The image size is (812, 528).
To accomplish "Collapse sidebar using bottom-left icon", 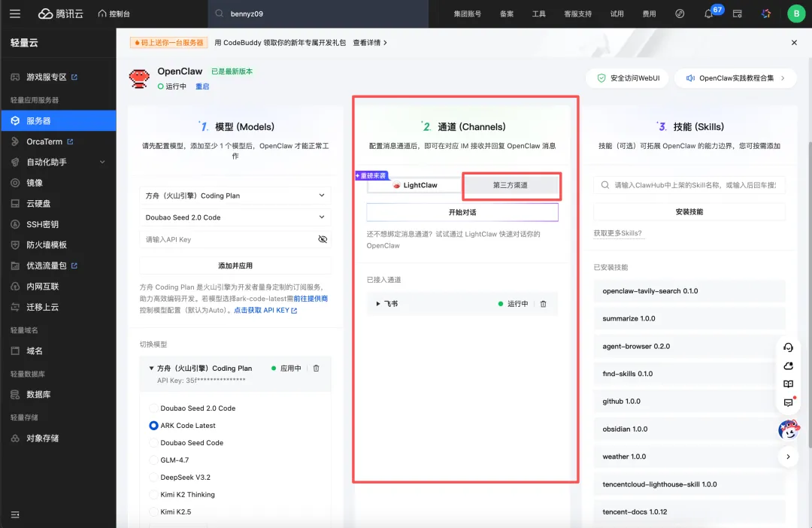I will click(x=15, y=514).
